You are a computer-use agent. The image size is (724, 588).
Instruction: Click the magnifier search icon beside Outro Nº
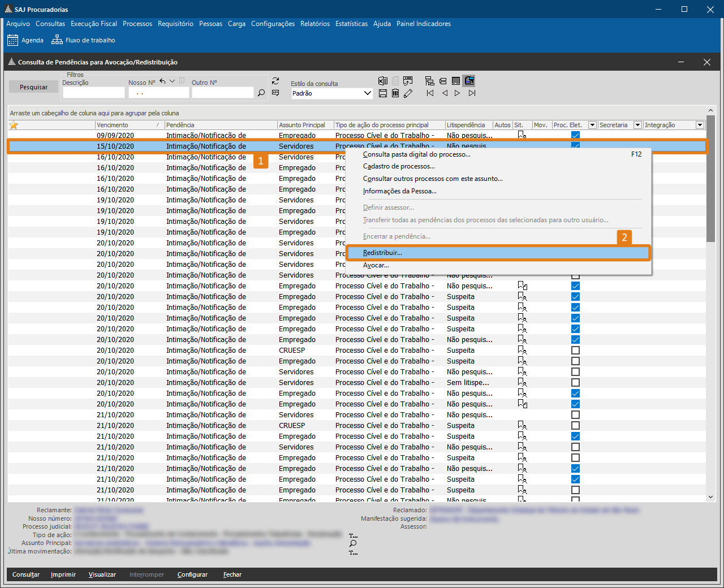point(261,93)
